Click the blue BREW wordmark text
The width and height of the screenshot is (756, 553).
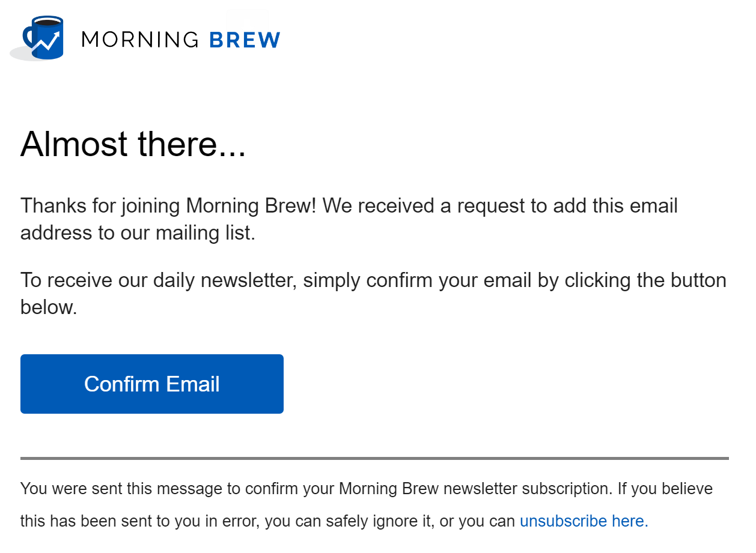point(245,40)
